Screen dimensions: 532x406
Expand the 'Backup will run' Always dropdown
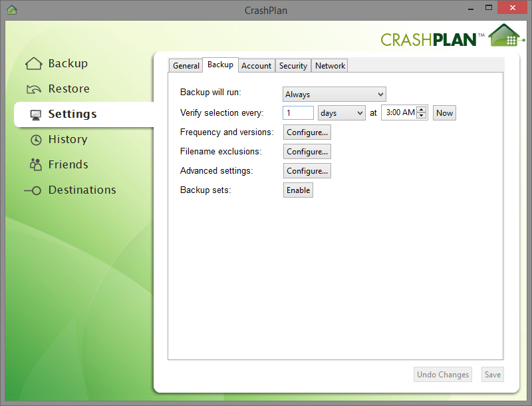[334, 95]
